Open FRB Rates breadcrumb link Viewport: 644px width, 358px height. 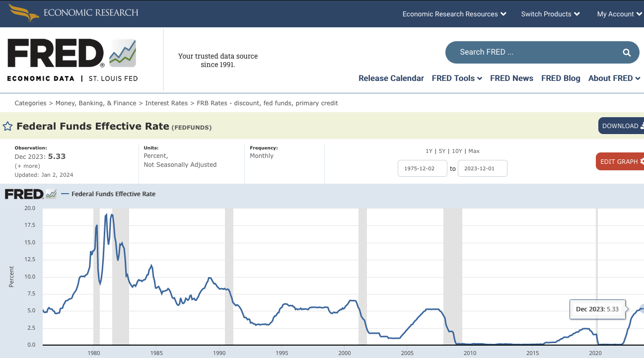pyautogui.click(x=267, y=103)
